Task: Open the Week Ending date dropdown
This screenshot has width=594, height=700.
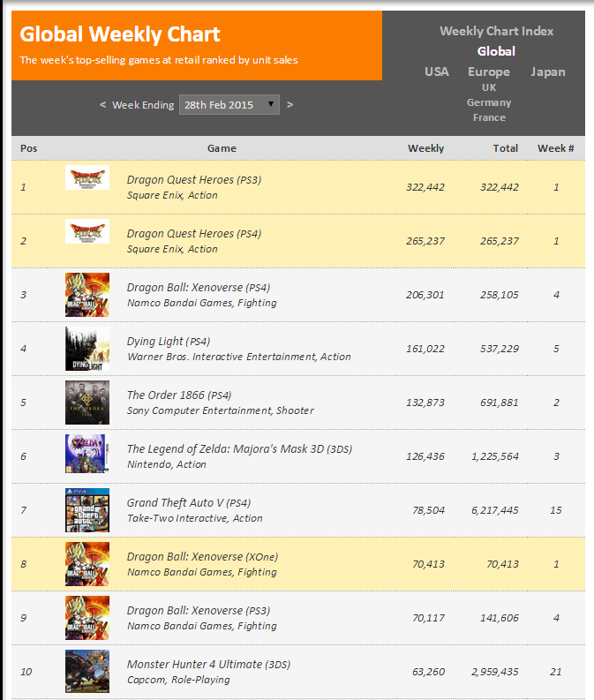Action: coord(229,104)
